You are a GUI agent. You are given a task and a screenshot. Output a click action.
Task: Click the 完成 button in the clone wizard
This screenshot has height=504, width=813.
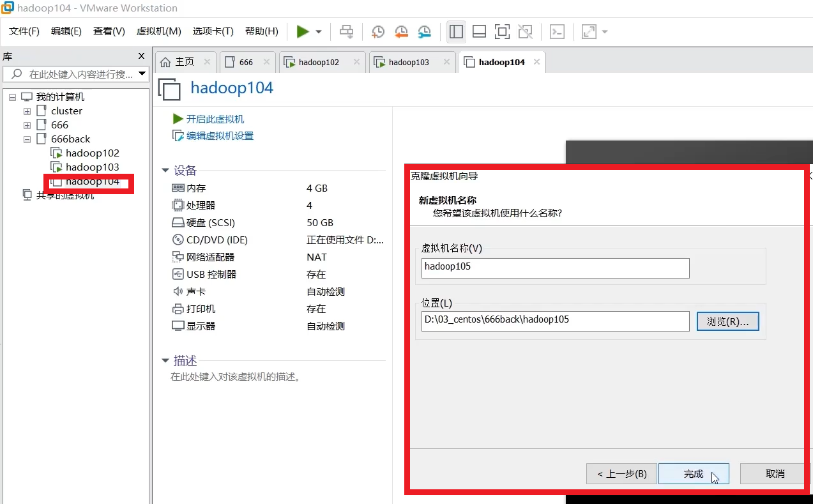[x=694, y=474]
